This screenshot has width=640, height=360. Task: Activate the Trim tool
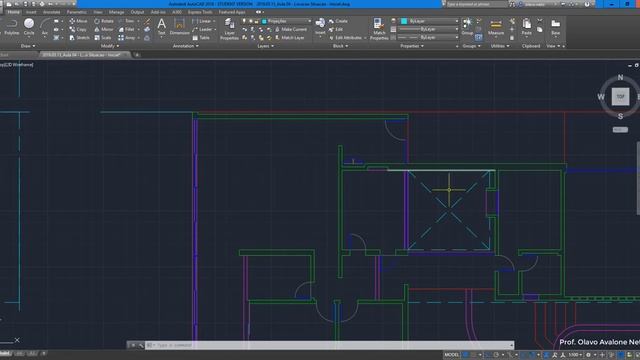[126, 21]
